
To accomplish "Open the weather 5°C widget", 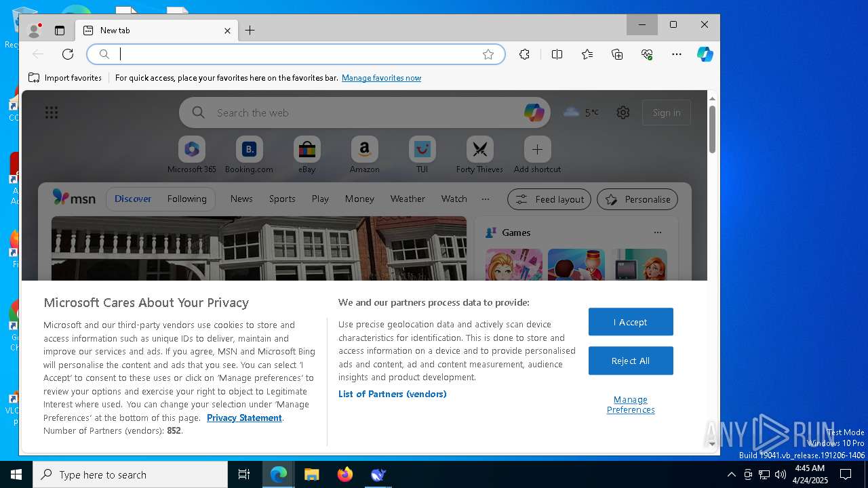I will tap(581, 113).
